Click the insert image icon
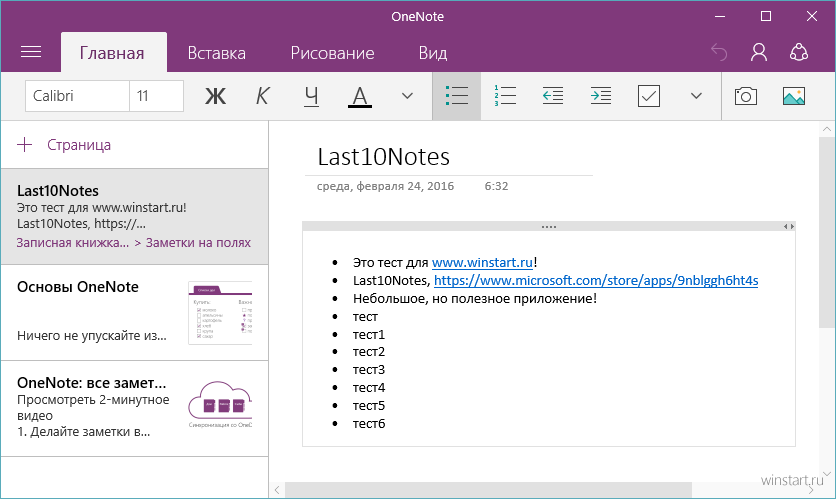This screenshot has width=836, height=499. pyautogui.click(x=794, y=96)
